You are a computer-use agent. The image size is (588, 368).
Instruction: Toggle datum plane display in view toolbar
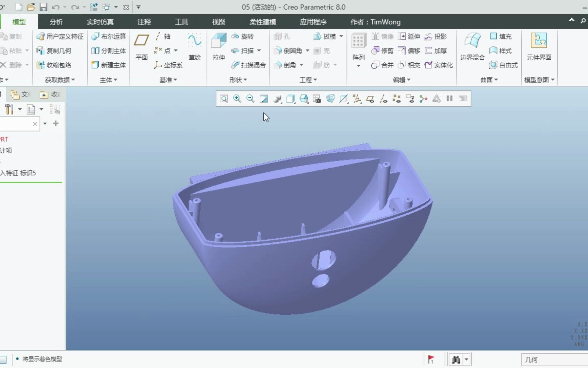pyautogui.click(x=370, y=99)
